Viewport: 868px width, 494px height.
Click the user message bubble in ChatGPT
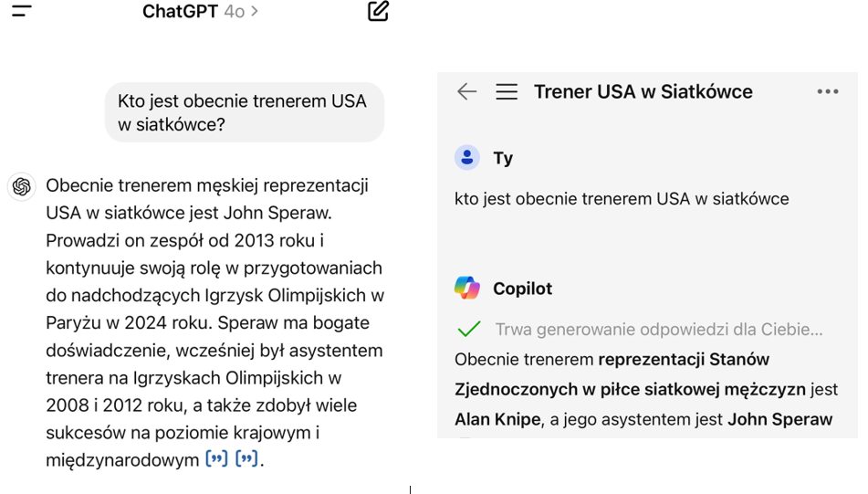pyautogui.click(x=245, y=112)
